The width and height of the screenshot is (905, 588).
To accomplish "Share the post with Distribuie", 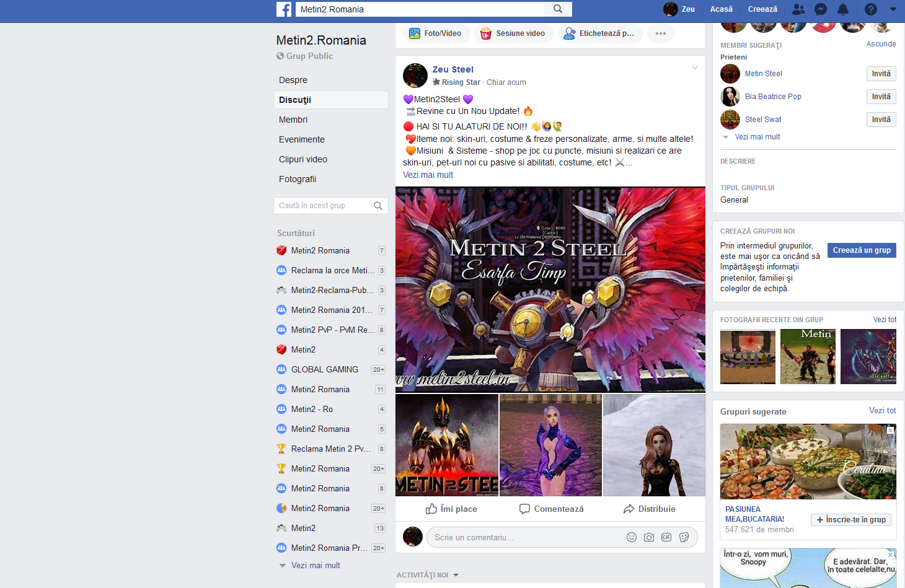I will coord(649,509).
